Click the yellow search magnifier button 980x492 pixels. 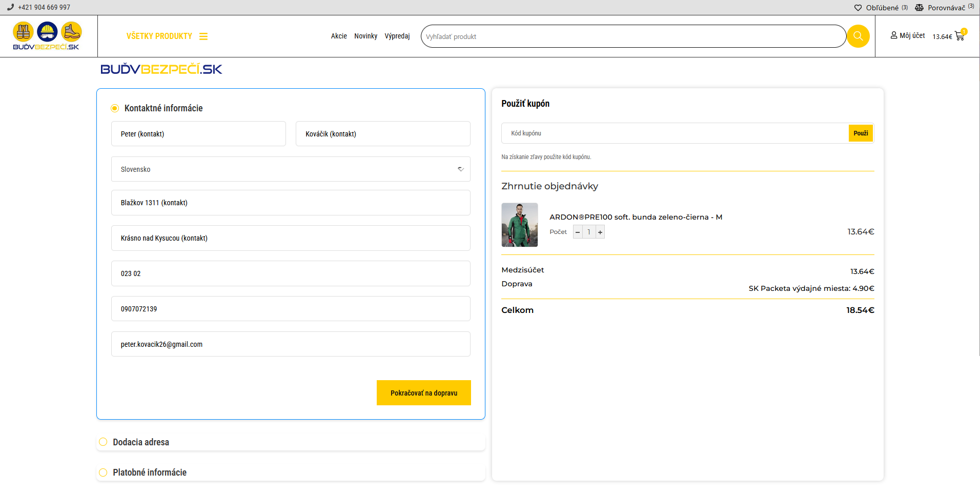pos(857,36)
